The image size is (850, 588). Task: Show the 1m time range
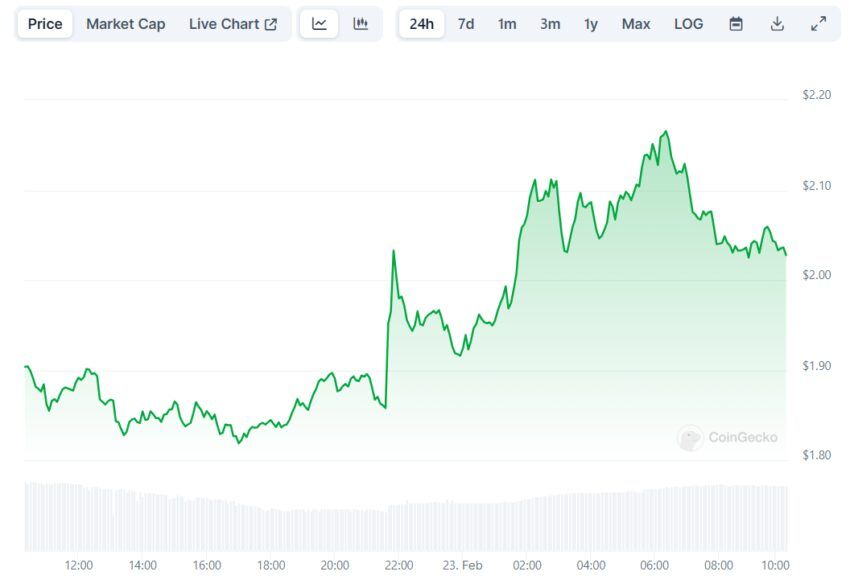(507, 24)
